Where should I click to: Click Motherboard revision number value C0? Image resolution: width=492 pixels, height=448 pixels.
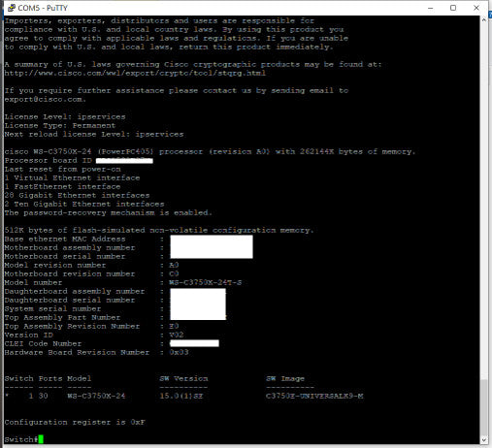point(174,273)
